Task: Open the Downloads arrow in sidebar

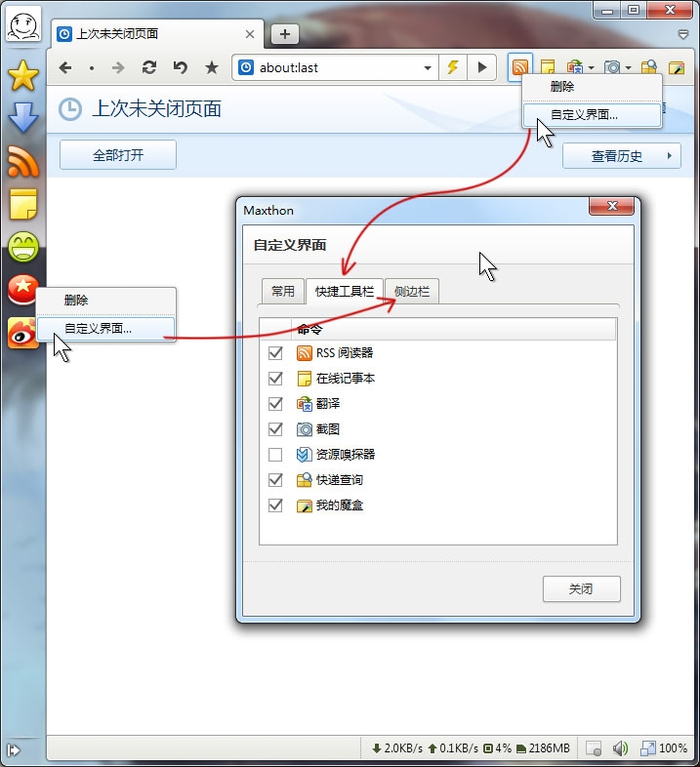Action: 23,117
